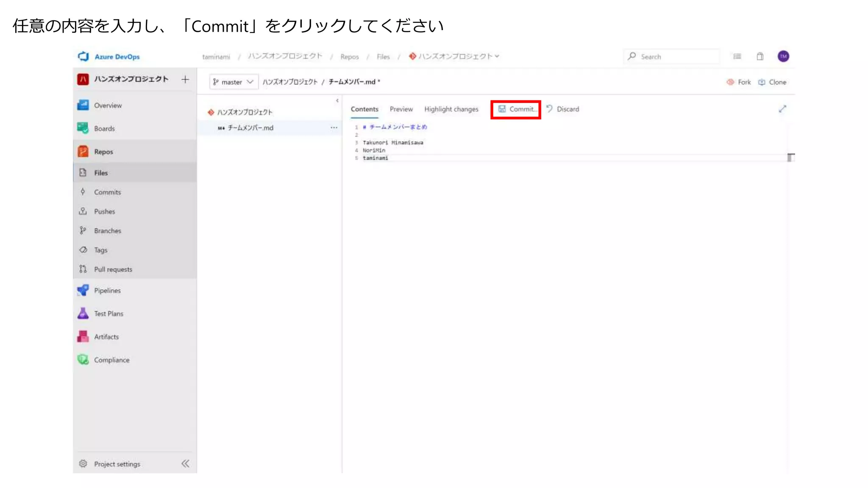Click the heading line チームメンバーまとめ

coord(395,127)
